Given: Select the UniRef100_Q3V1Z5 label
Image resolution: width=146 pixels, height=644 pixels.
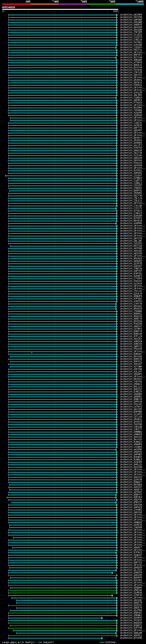Looking at the screenshot, I should click(x=131, y=93).
